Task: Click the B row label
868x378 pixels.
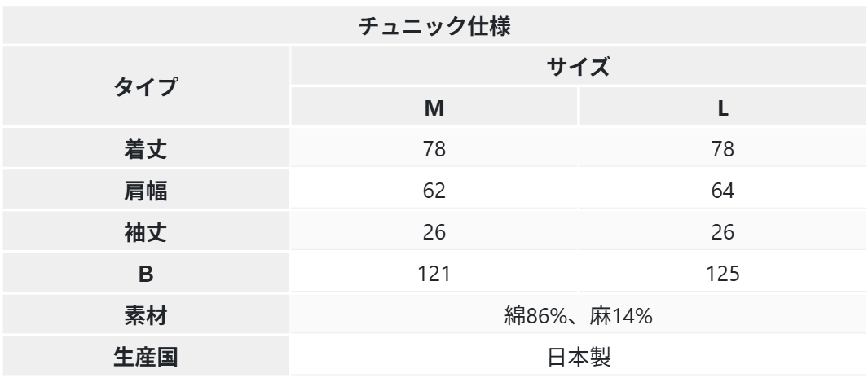Action: (x=146, y=273)
